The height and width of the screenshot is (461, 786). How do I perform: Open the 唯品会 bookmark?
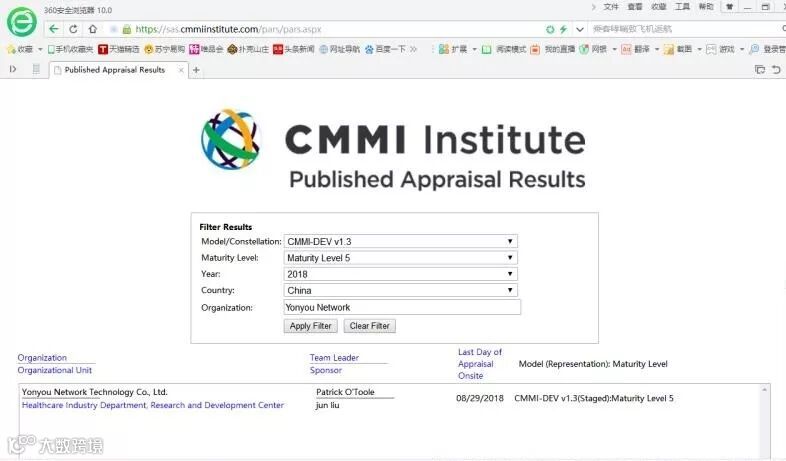206,49
